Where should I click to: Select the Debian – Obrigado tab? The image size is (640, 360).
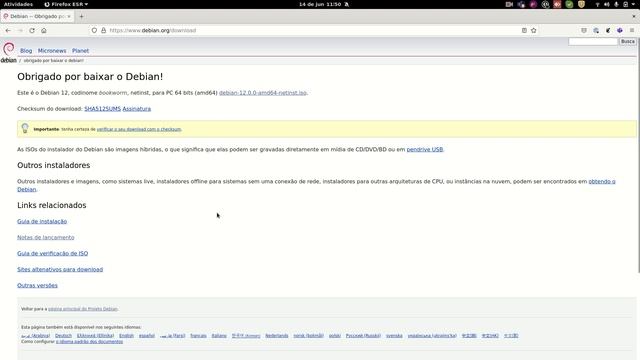click(37, 16)
